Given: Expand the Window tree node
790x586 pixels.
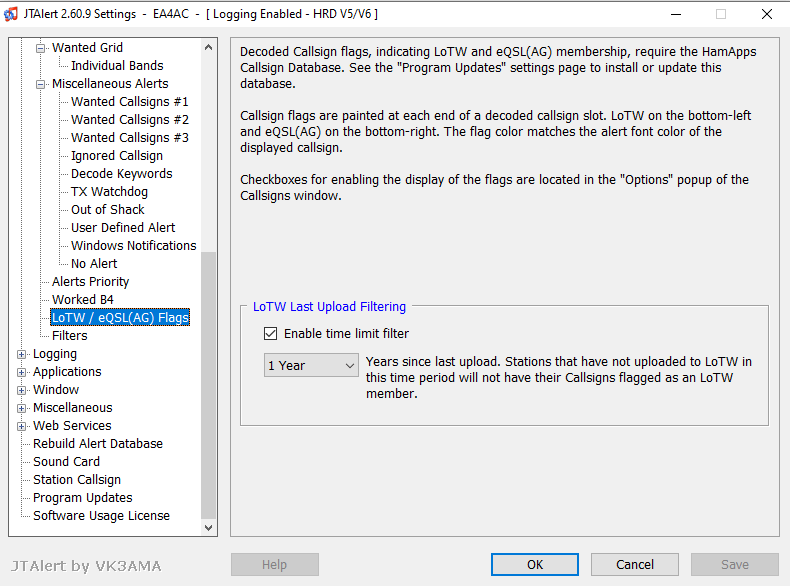Looking at the screenshot, I should [21, 390].
